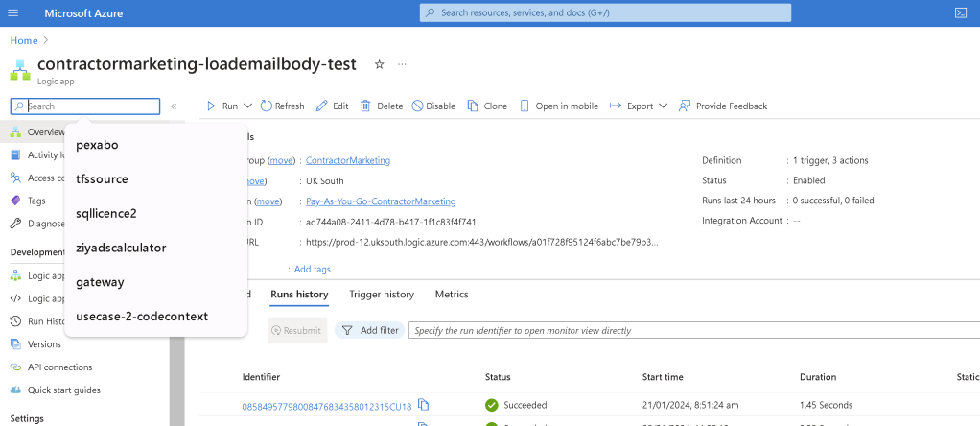Click the Duration column header

coord(818,377)
